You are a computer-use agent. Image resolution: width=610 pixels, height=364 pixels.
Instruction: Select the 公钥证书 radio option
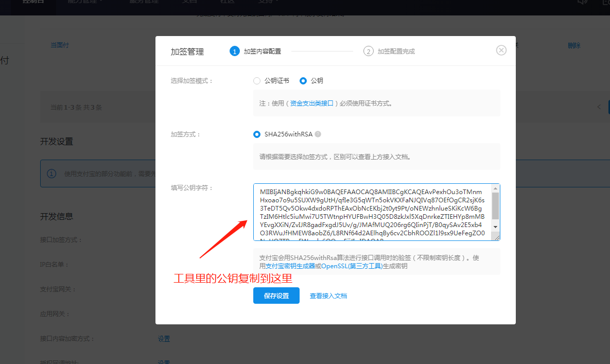[x=257, y=81]
